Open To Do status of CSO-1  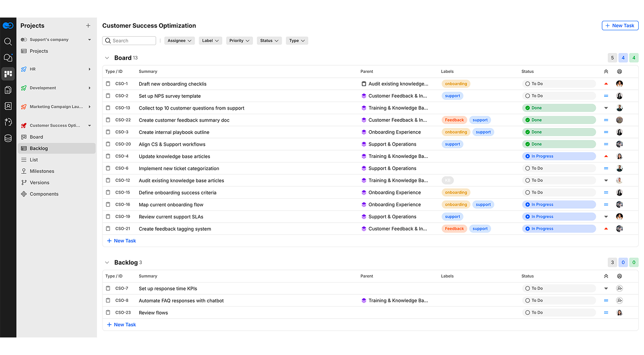[x=559, y=84]
